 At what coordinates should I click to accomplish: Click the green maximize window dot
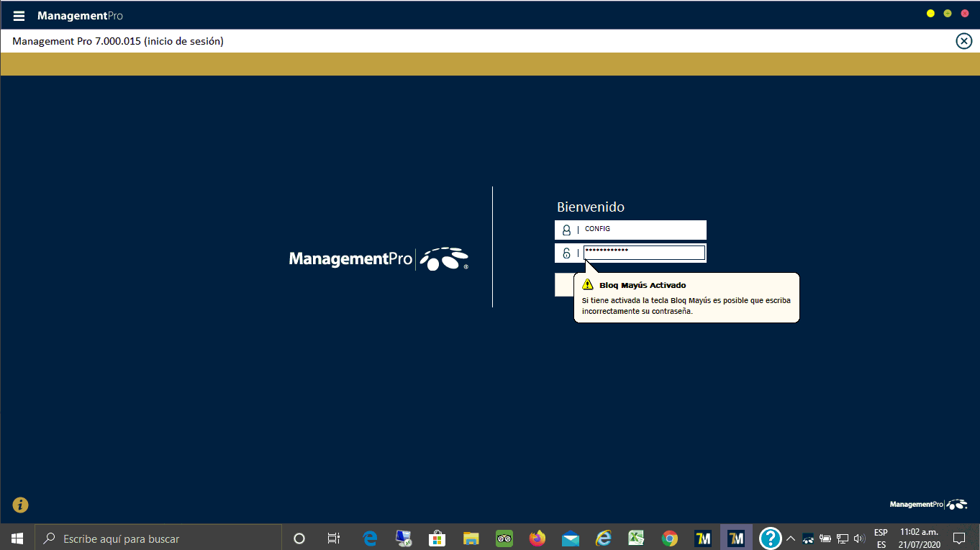pos(948,14)
